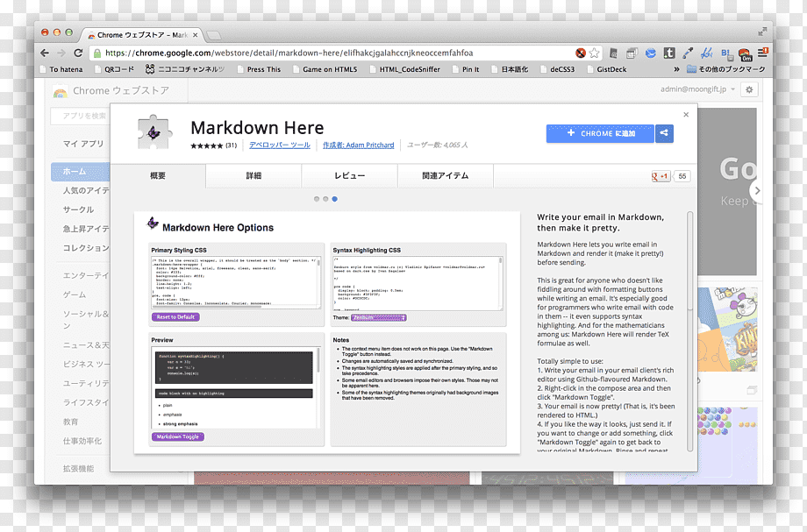Open the QRコード bookmark
The height and width of the screenshot is (532, 807).
[x=114, y=69]
